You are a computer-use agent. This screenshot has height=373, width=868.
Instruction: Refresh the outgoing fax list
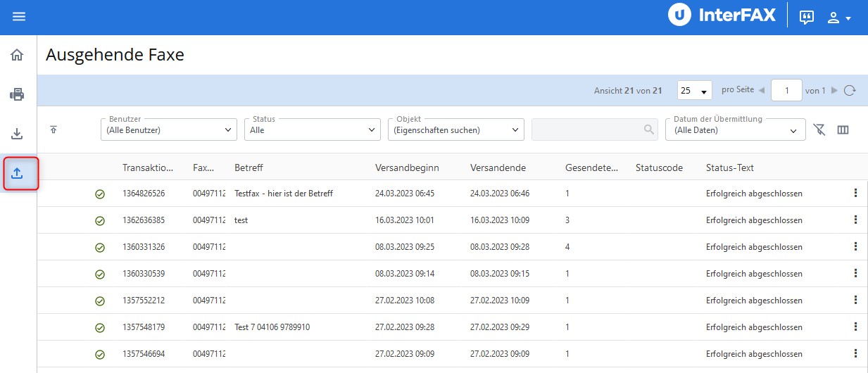click(x=850, y=90)
